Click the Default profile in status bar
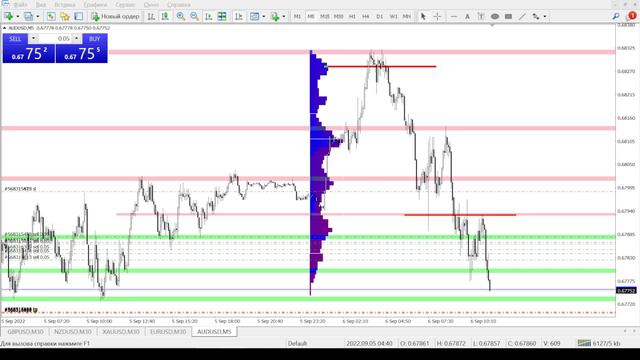 297,343
